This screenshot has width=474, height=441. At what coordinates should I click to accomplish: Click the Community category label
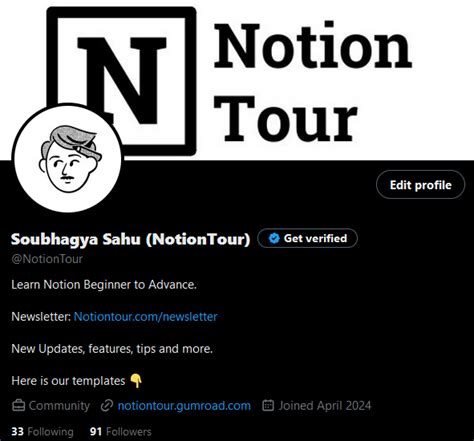coord(59,406)
